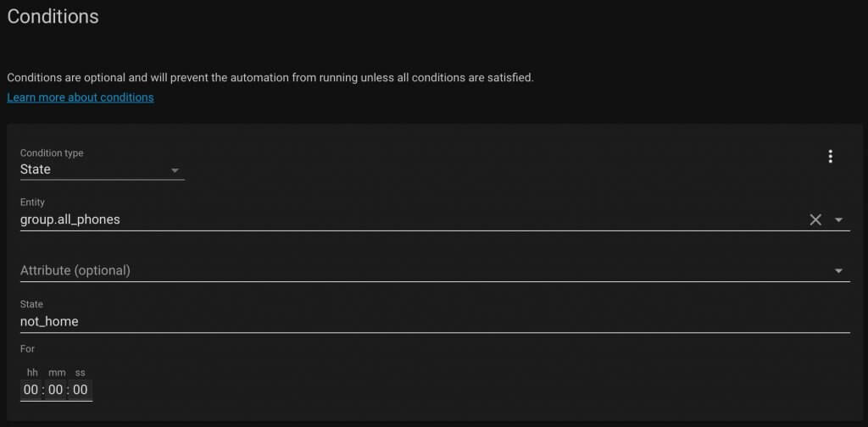Click the Entity label above group.all_phones

33,202
